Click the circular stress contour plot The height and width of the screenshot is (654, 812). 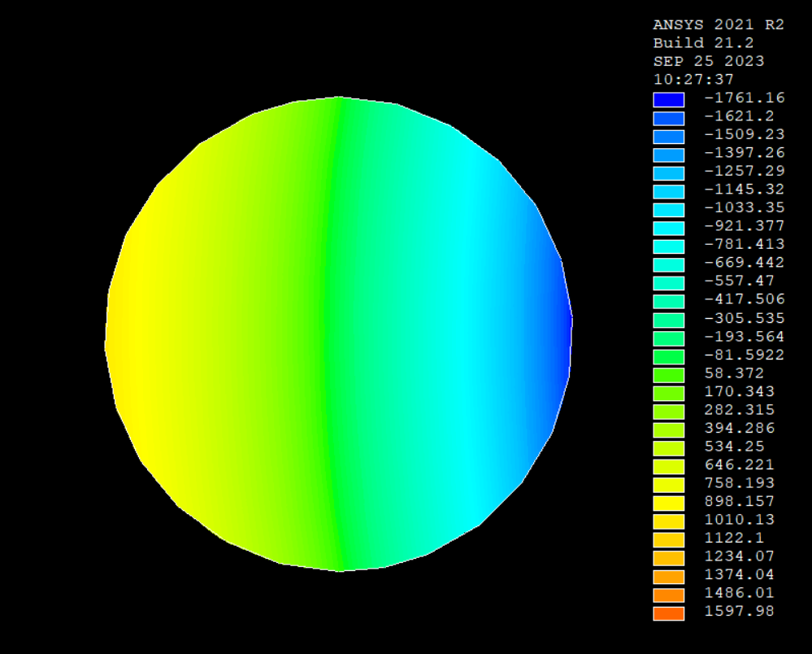(339, 334)
